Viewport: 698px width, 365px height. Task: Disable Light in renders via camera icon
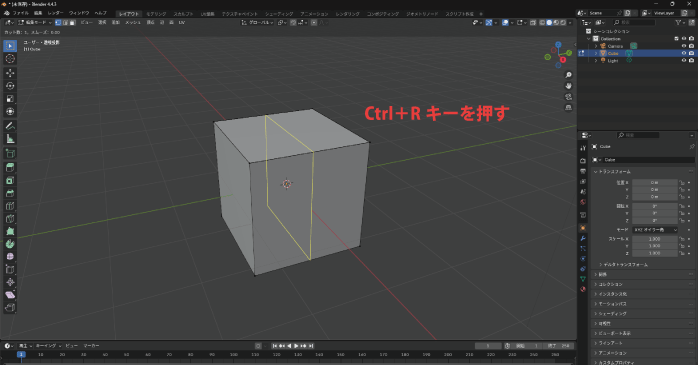691,60
